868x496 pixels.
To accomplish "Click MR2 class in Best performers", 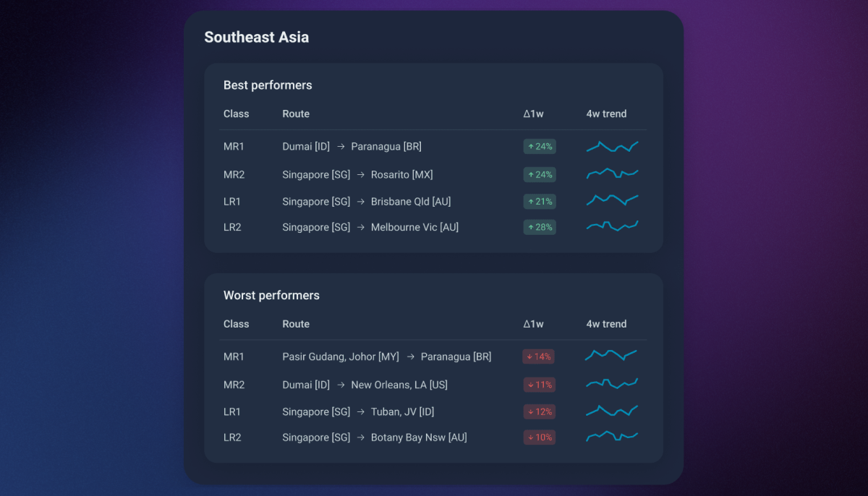I will click(234, 175).
